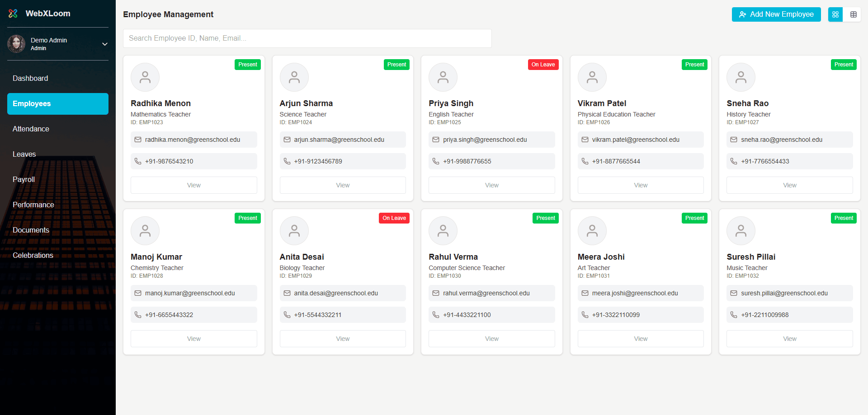Screen dimensions: 868x415
Task: Switch to grid card view
Action: coord(835,14)
